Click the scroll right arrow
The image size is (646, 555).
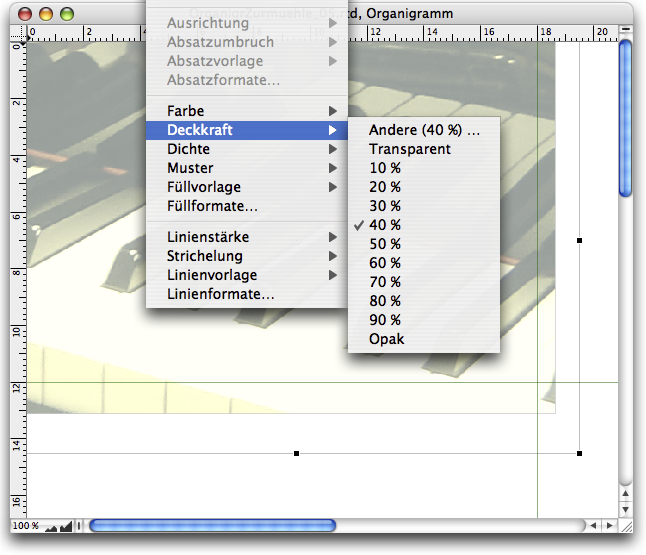tap(609, 525)
